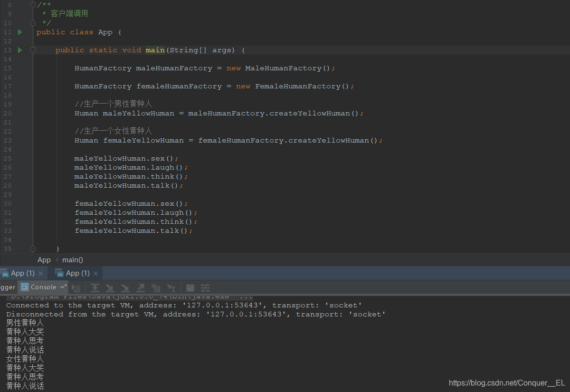Click the Force Step Into debugger icon
This screenshot has width=570, height=392.
125,287
